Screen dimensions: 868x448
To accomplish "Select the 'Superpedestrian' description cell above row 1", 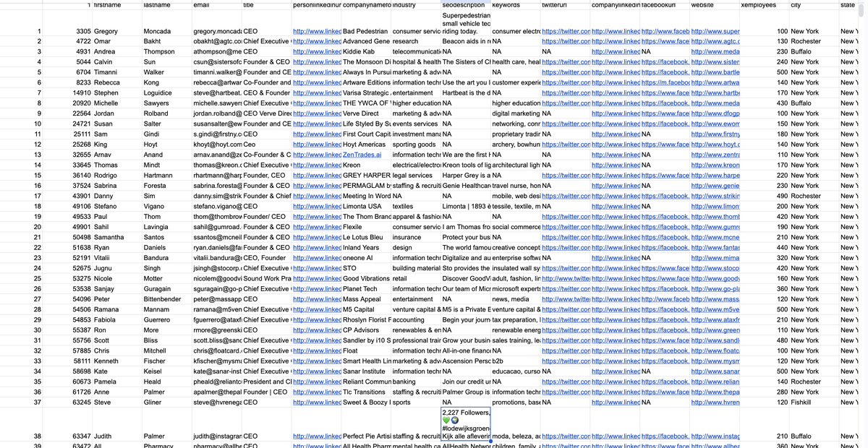I will click(466, 24).
